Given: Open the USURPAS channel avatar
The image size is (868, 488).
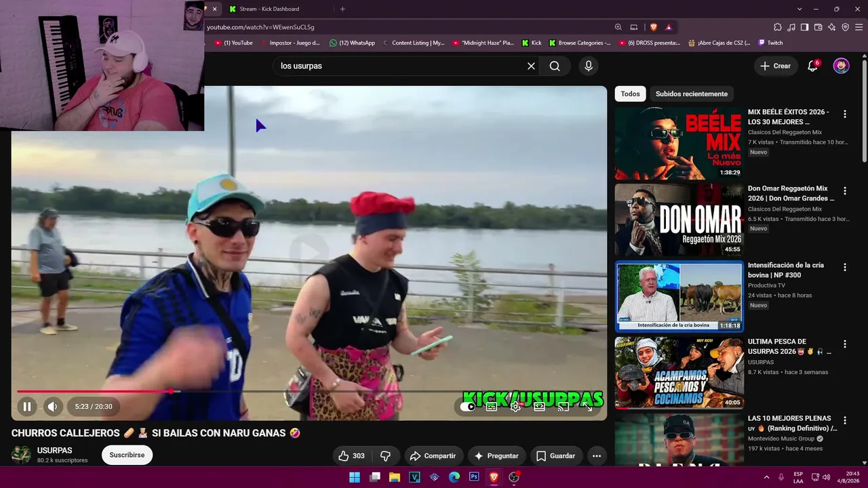Looking at the screenshot, I should tap(21, 455).
